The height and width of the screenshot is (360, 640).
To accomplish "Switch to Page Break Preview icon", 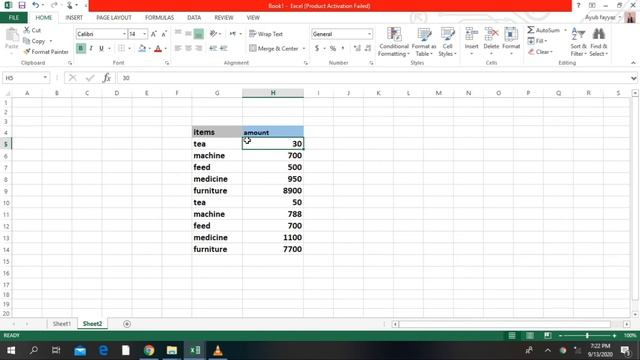I will click(547, 336).
